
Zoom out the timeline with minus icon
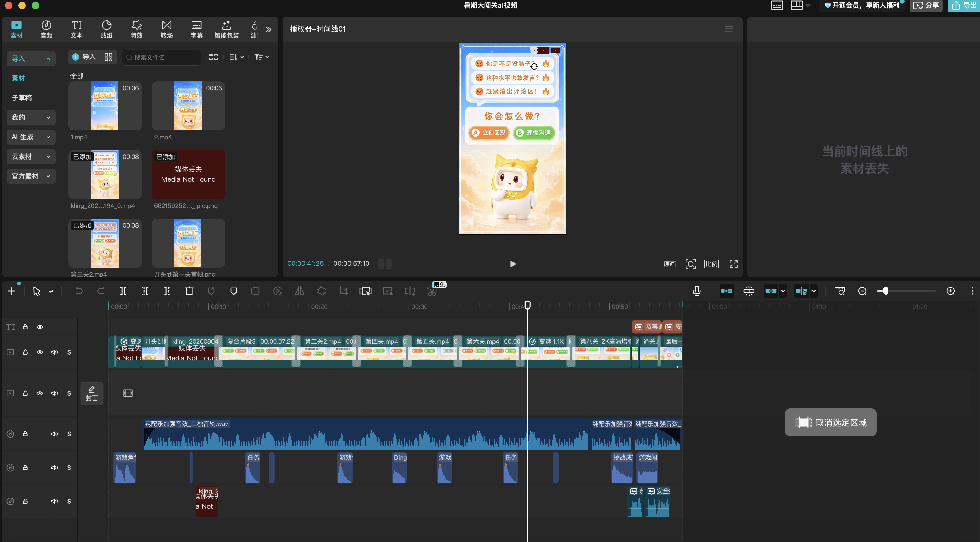click(862, 291)
